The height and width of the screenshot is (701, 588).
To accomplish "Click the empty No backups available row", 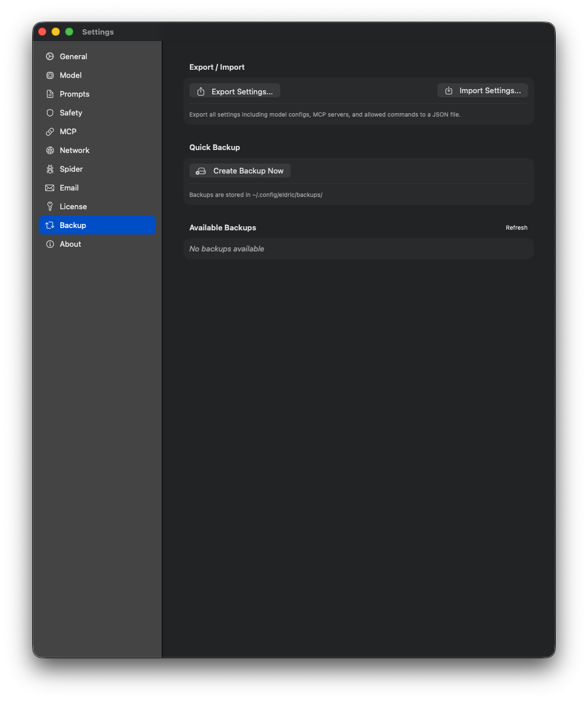I will click(x=359, y=249).
